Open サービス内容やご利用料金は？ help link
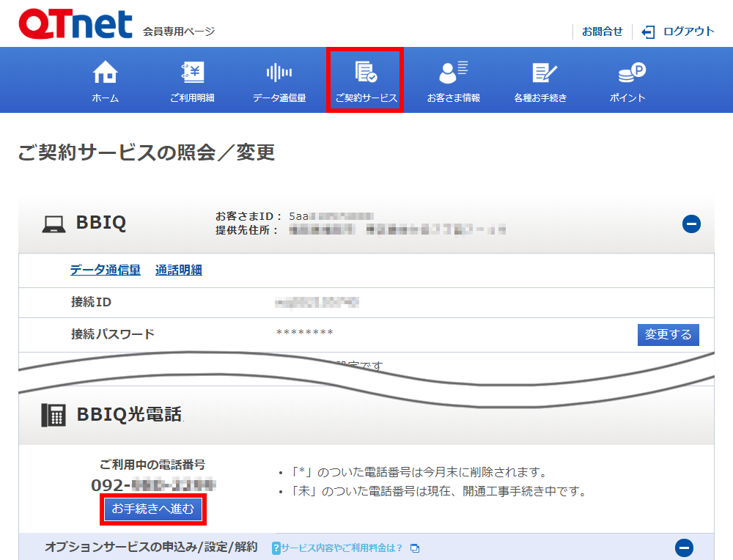Image resolution: width=733 pixels, height=560 pixels. pyautogui.click(x=342, y=548)
